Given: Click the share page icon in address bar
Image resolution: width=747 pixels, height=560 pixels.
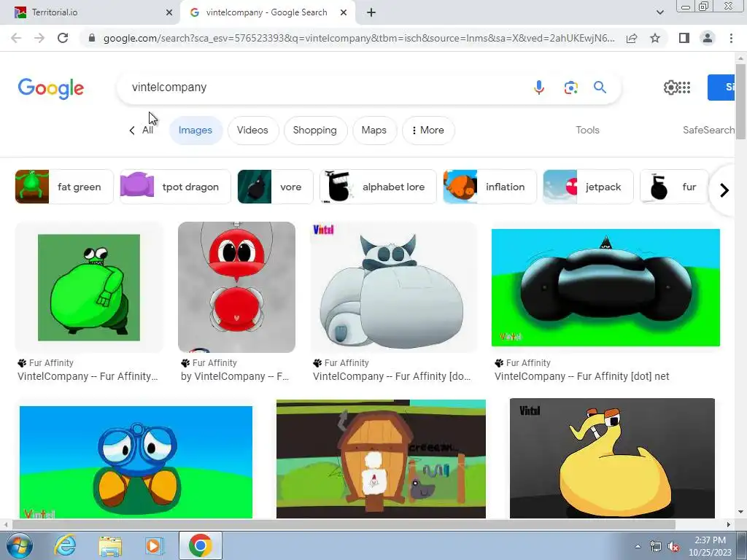Looking at the screenshot, I should 632,38.
